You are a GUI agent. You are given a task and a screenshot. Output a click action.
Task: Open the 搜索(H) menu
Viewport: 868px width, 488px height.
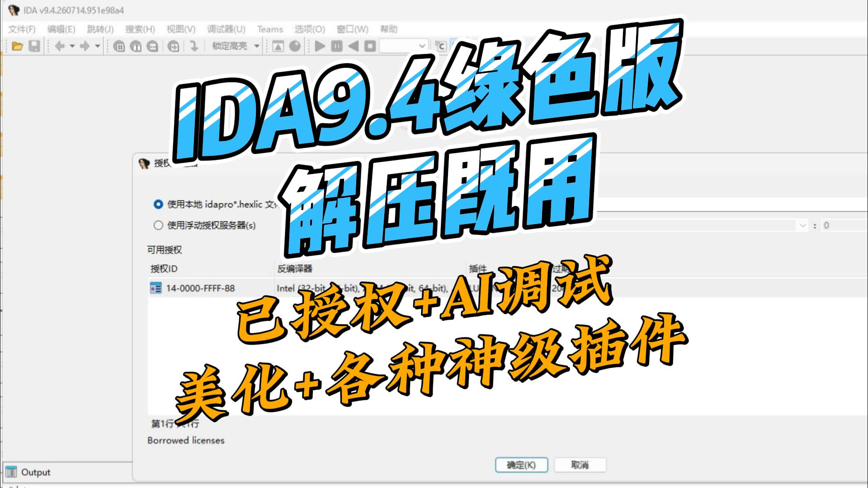point(140,29)
